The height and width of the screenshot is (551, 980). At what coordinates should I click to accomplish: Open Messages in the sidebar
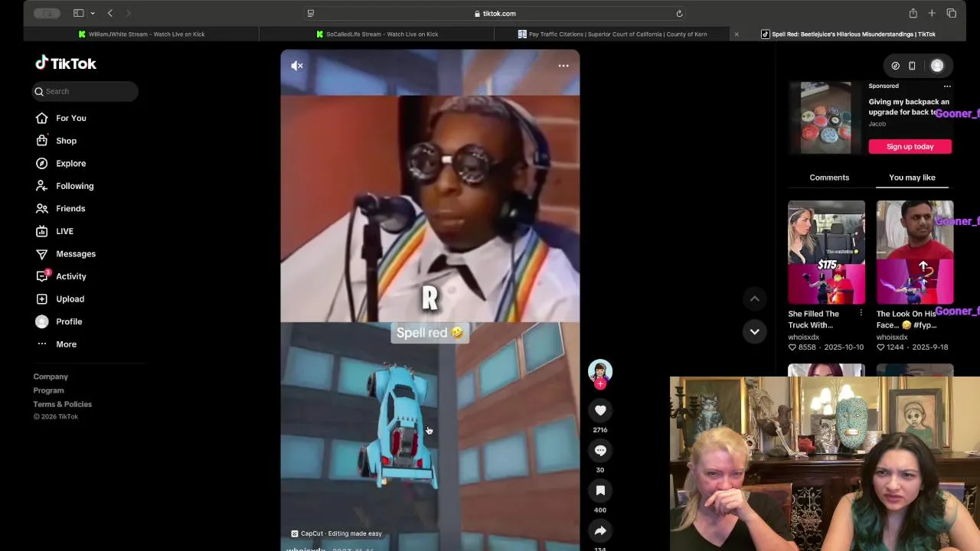tap(66, 253)
